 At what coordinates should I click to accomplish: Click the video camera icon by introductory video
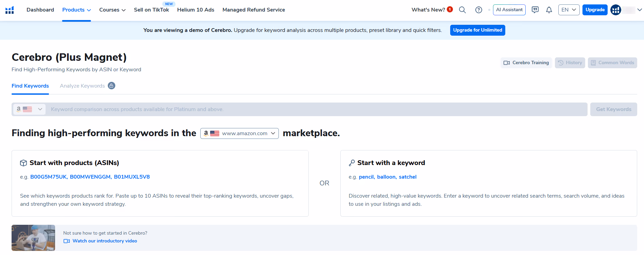pos(67,241)
